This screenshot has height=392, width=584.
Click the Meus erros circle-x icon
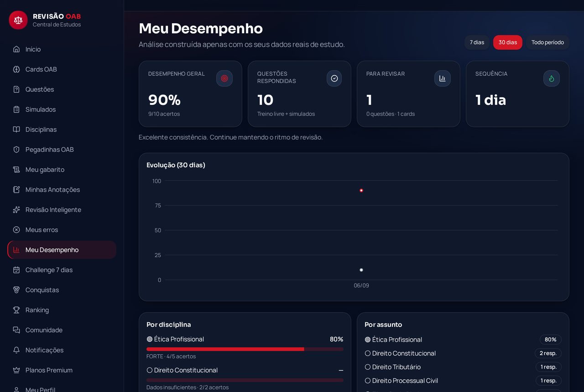[16, 230]
